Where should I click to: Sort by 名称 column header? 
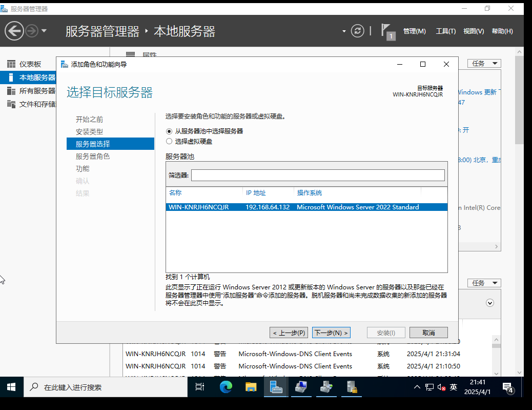pos(175,192)
